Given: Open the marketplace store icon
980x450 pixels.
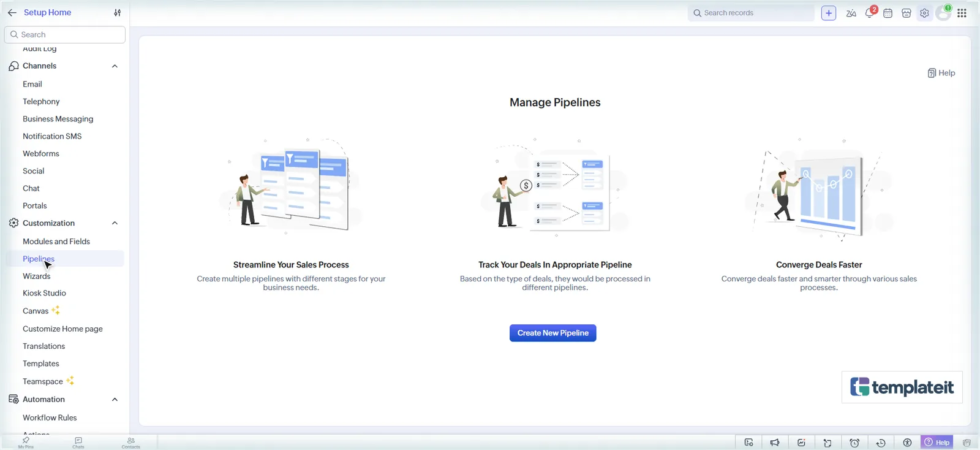Looking at the screenshot, I should [x=907, y=13].
